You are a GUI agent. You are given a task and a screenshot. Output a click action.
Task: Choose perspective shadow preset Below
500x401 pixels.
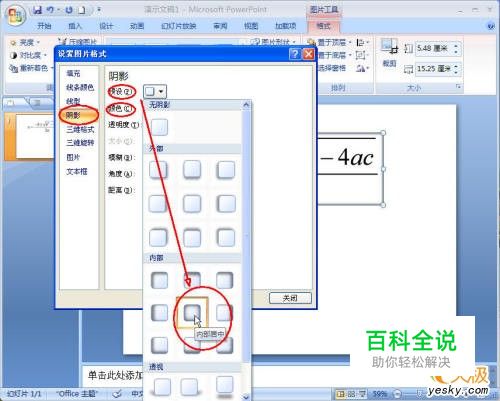tap(225, 387)
